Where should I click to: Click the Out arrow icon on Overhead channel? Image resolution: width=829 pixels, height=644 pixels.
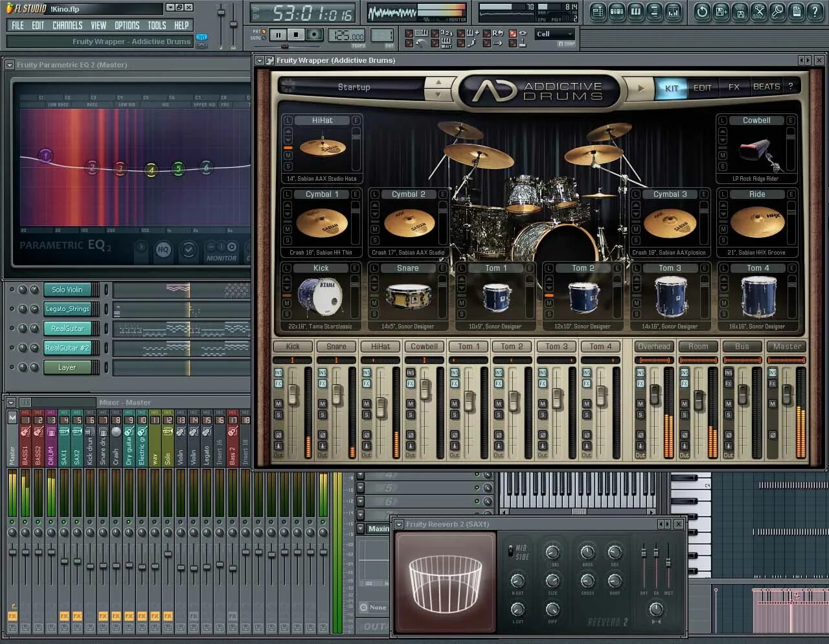tap(641, 446)
